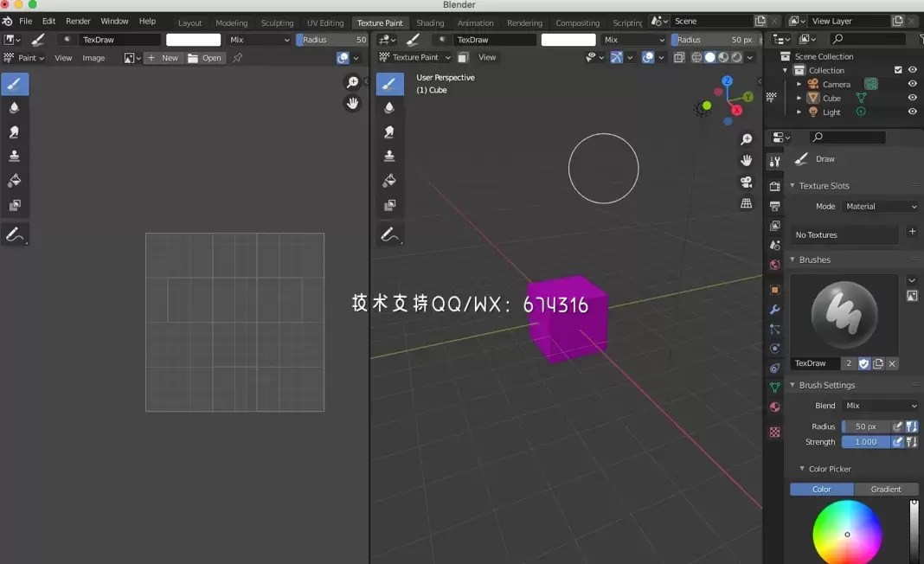Open the Render menu in the menu bar
Viewport: 924px width, 564px height.
pos(78,21)
